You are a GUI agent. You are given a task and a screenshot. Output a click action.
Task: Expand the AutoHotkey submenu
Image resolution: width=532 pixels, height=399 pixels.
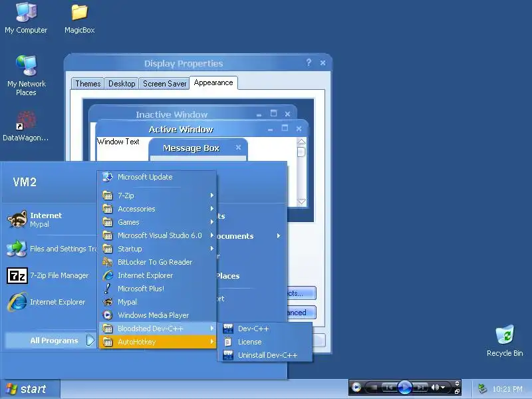pos(158,342)
